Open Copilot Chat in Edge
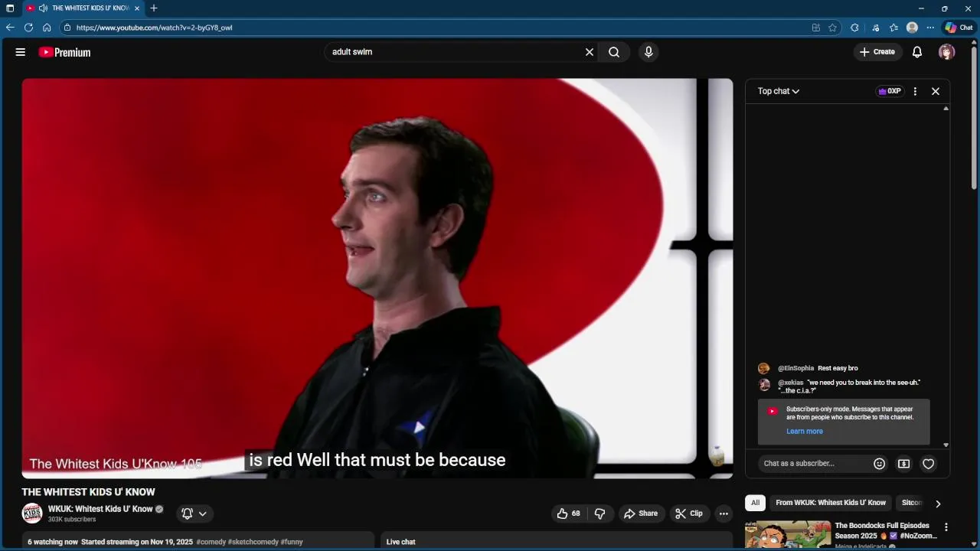 [x=959, y=28]
